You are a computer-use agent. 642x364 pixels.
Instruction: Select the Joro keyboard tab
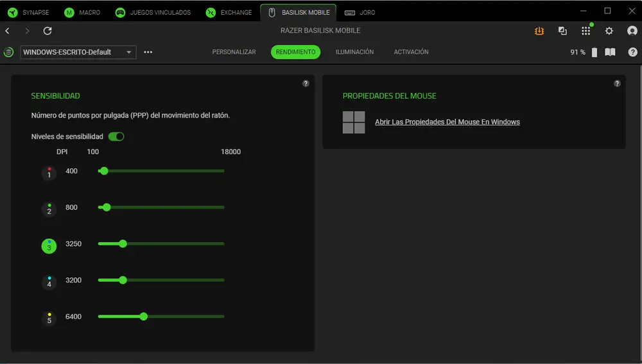(360, 12)
